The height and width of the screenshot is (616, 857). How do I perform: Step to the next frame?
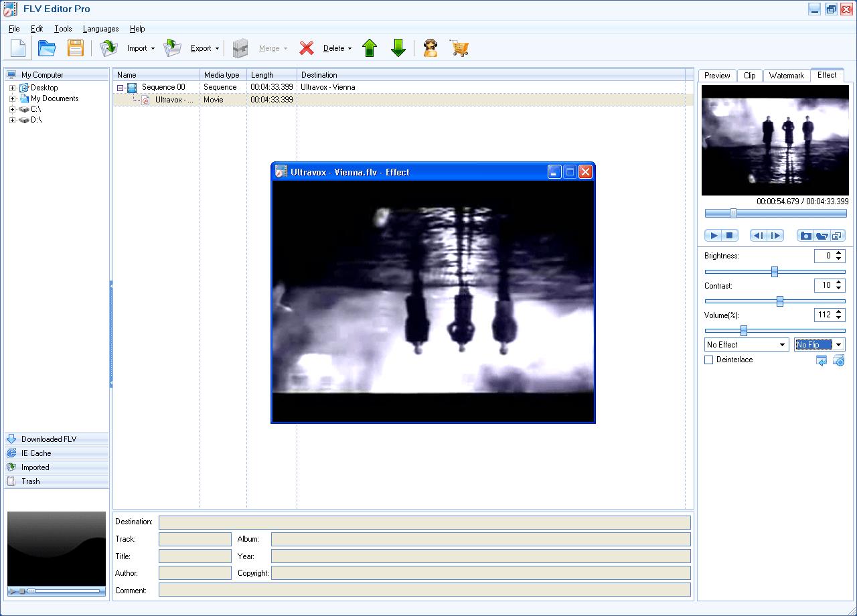[775, 236]
